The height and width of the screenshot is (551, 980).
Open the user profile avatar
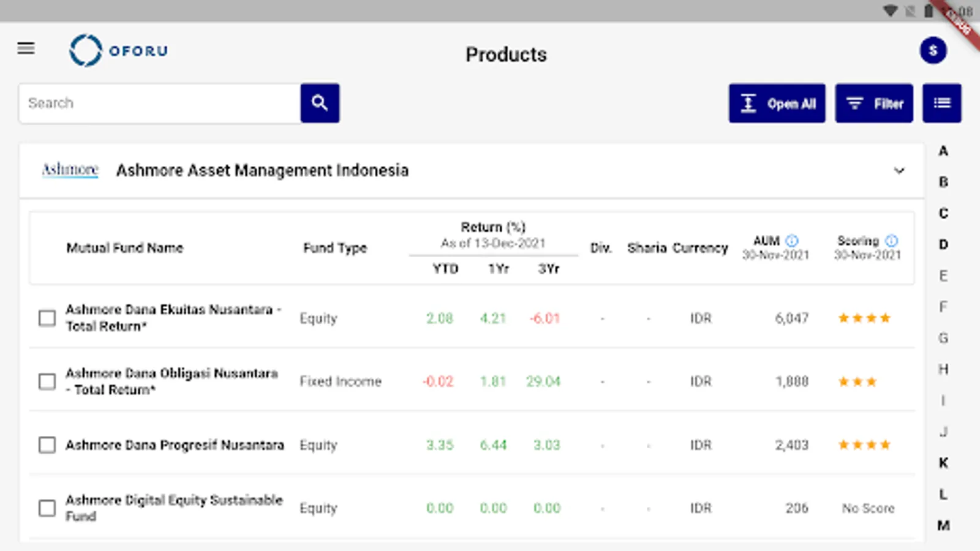933,51
